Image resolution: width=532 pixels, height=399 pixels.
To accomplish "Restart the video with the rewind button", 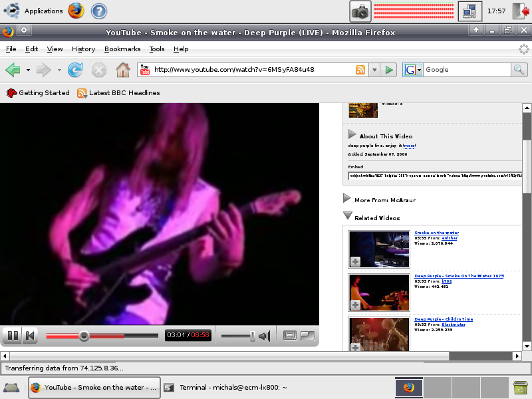I will click(x=30, y=336).
